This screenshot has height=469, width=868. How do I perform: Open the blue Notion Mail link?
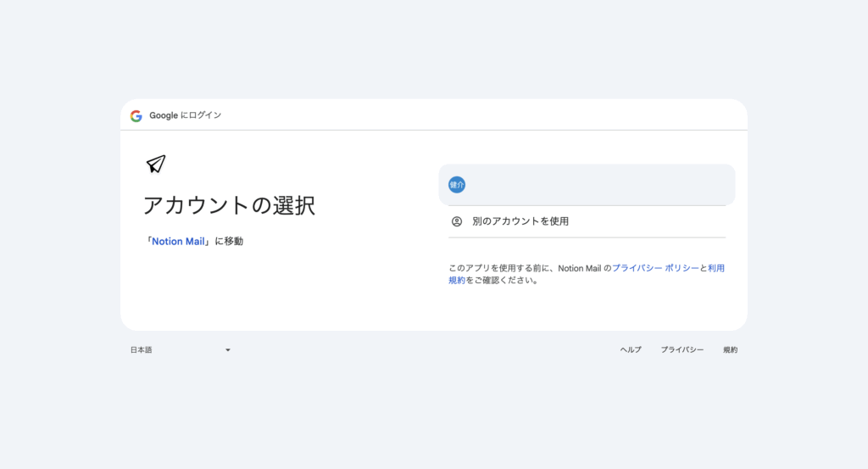(178, 242)
